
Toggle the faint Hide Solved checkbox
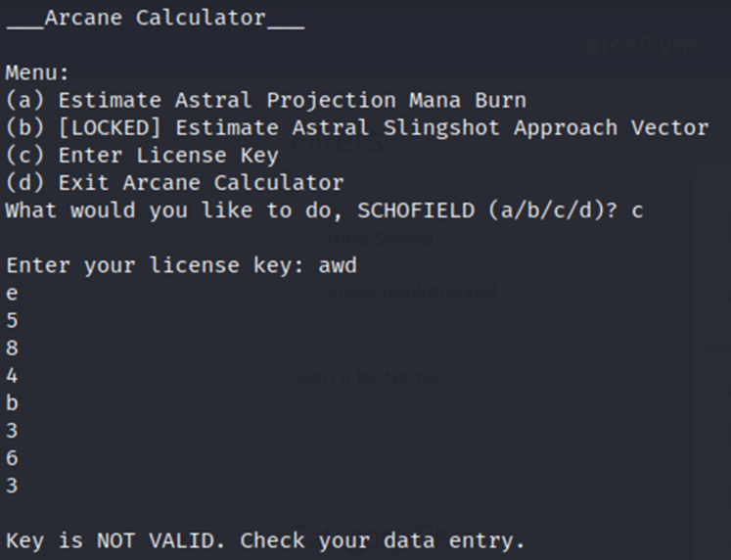[x=302, y=237]
